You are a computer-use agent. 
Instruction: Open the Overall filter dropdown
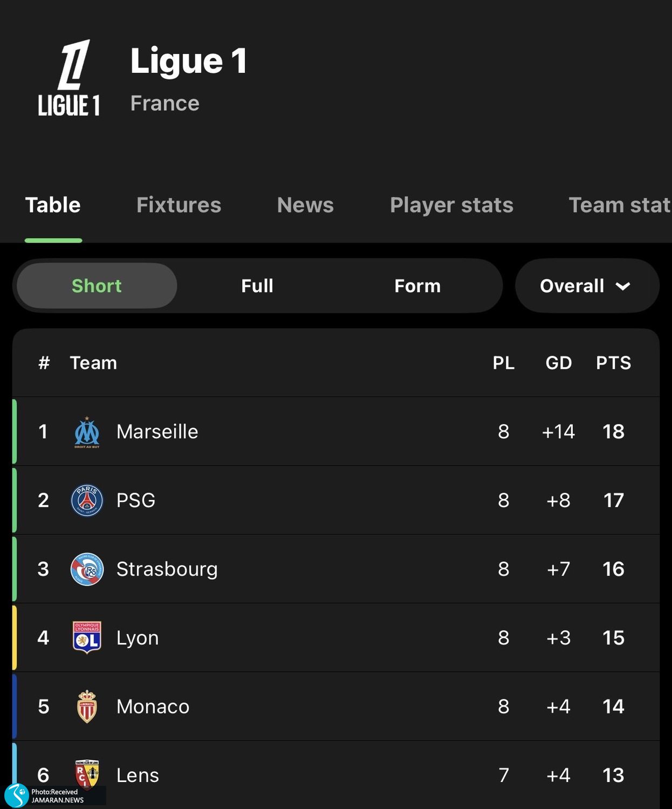pos(586,286)
